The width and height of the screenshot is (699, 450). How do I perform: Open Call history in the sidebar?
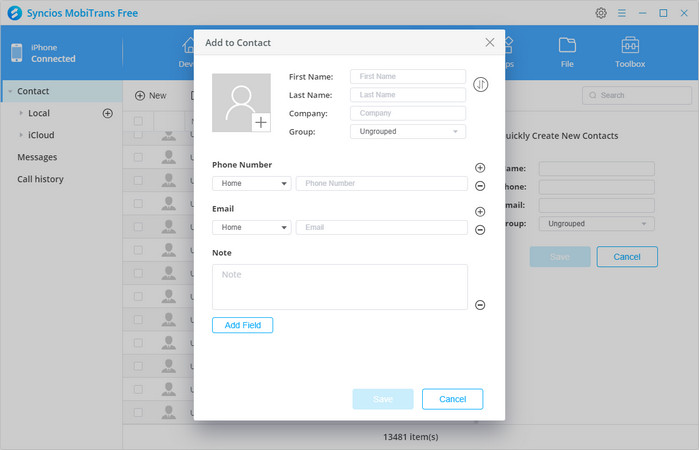(40, 179)
